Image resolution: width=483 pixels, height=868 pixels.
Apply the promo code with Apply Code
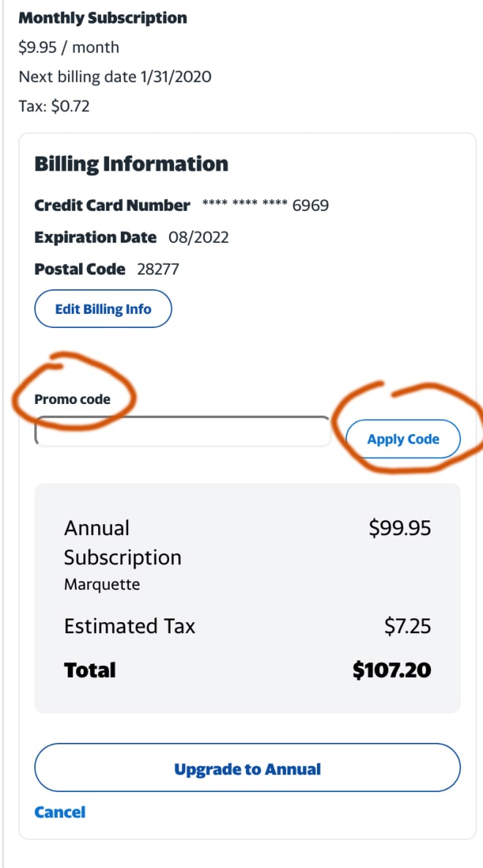tap(402, 439)
